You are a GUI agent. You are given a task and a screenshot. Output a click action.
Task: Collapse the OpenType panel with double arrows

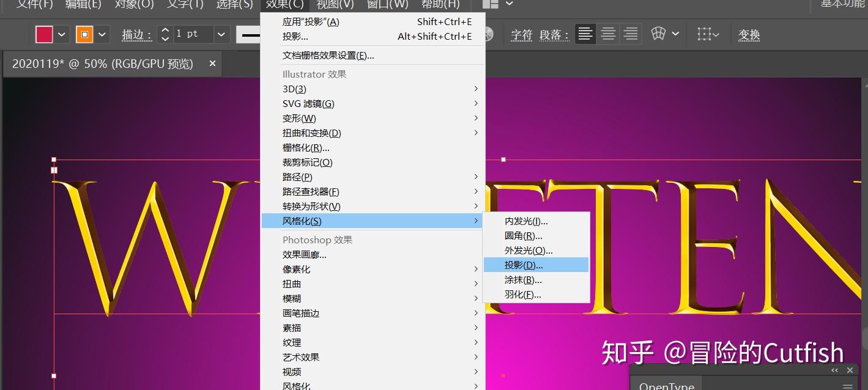[834, 370]
